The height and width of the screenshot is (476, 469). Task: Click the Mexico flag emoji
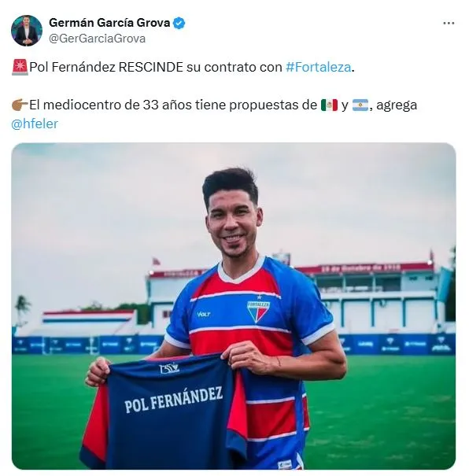click(x=329, y=105)
